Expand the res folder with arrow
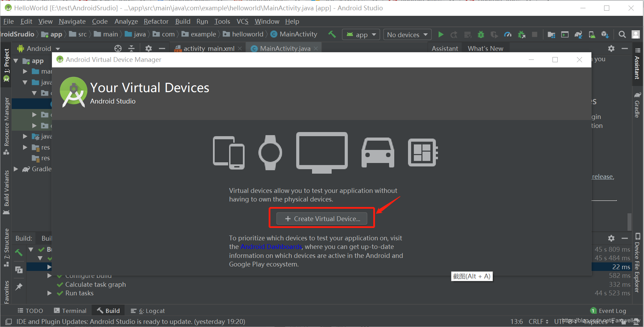This screenshot has width=644, height=327. point(25,147)
